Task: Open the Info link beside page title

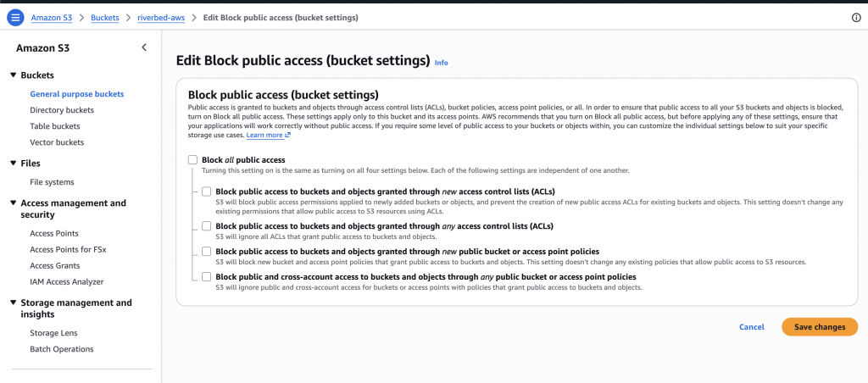Action: [441, 63]
